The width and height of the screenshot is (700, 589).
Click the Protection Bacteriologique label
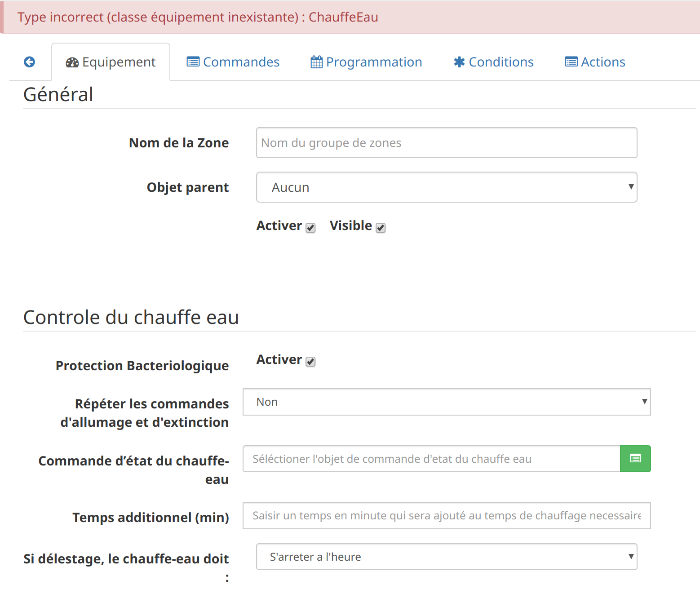142,366
